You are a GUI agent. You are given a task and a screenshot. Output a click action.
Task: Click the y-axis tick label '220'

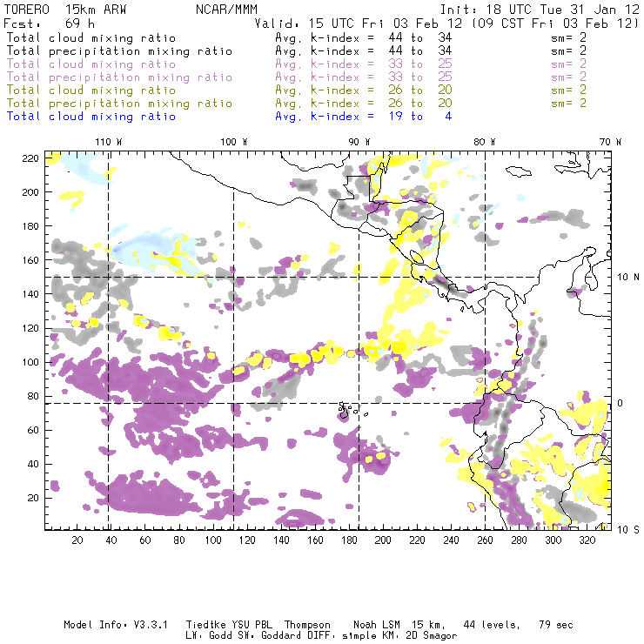tap(30, 158)
